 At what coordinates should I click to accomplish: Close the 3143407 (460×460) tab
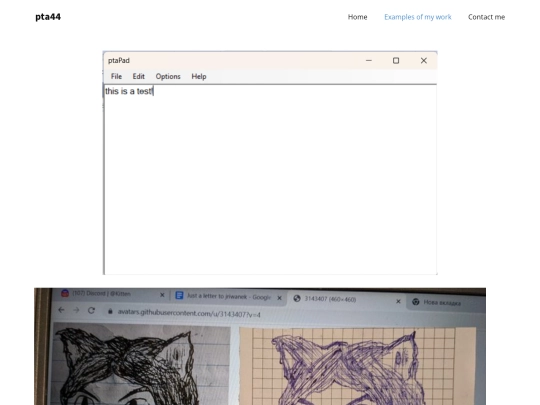(398, 301)
